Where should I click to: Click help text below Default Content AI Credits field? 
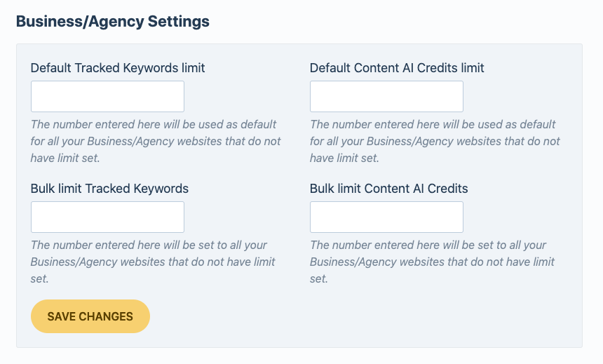tap(435, 141)
